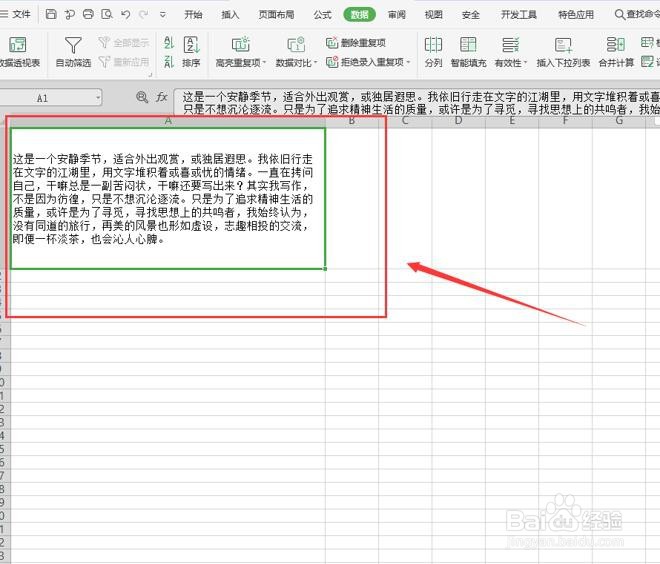Image resolution: width=660 pixels, height=564 pixels.
Task: Click the 删除重复项 button
Action: tap(356, 43)
